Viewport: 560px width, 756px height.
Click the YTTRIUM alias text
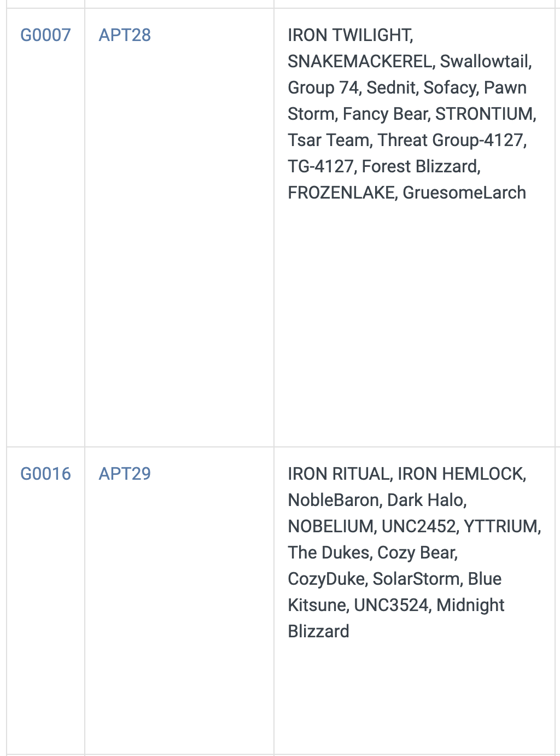(x=500, y=526)
